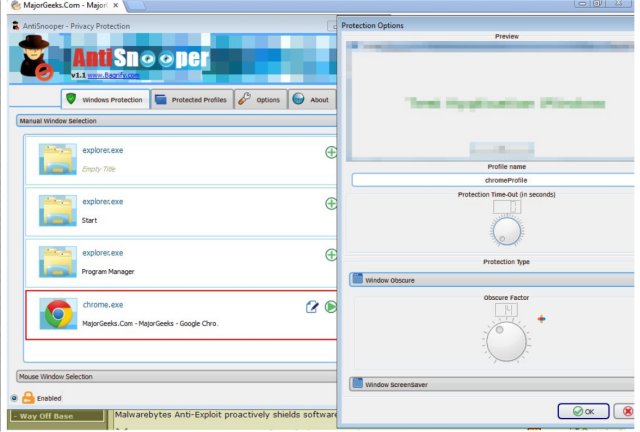Expand the Mouse Window Selection section
The width and height of the screenshot is (640, 432).
tap(176, 376)
